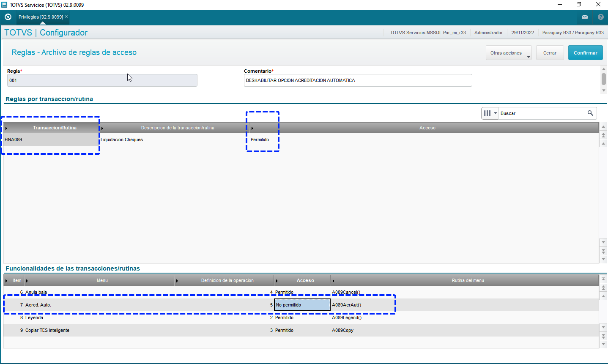
Task: Sort by Descripcion de la transaccion/rutina header
Action: pyautogui.click(x=174, y=128)
